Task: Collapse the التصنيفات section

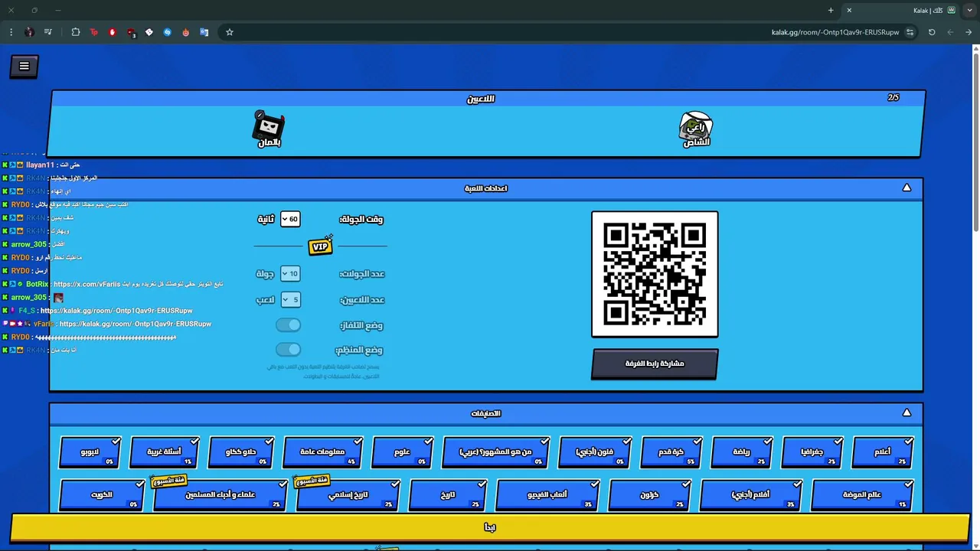Action: pos(906,412)
